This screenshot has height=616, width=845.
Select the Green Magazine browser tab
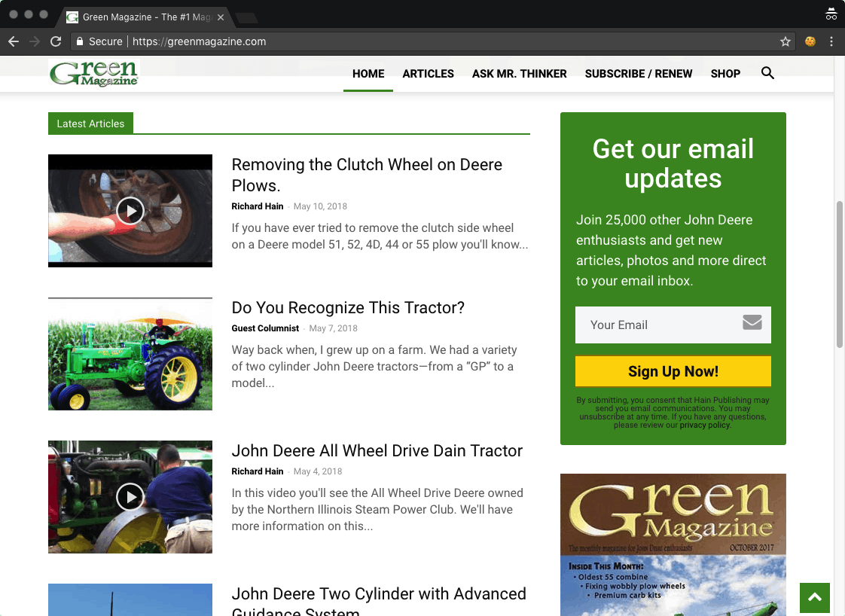click(x=145, y=17)
